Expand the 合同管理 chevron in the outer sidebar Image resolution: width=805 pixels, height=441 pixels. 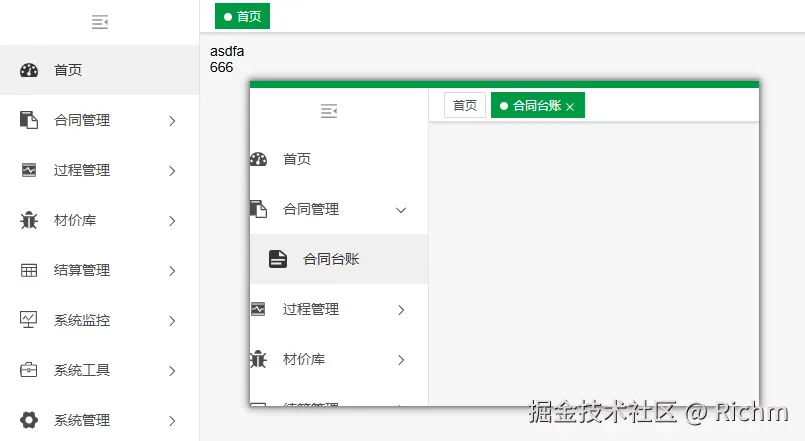tap(172, 120)
